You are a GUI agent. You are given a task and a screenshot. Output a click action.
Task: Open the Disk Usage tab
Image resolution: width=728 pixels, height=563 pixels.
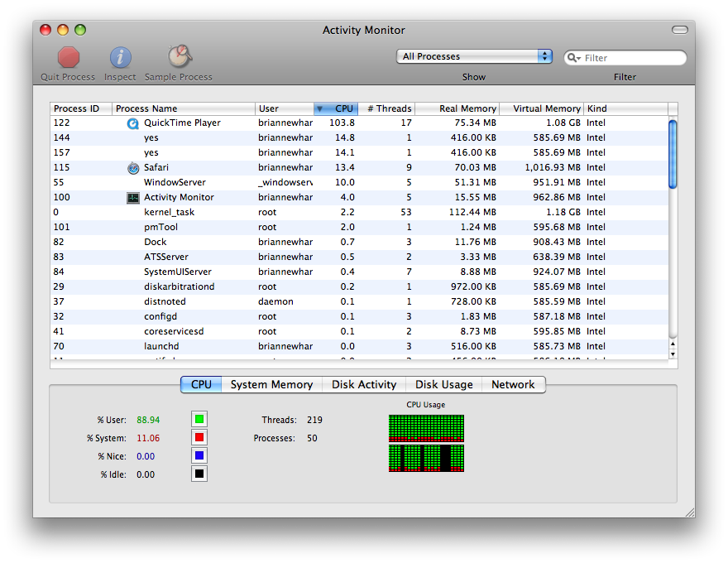[x=444, y=385]
